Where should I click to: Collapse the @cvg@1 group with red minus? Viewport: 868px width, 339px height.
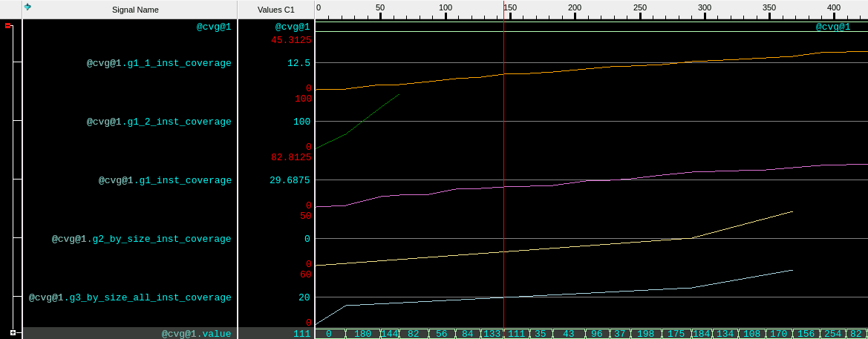point(8,26)
